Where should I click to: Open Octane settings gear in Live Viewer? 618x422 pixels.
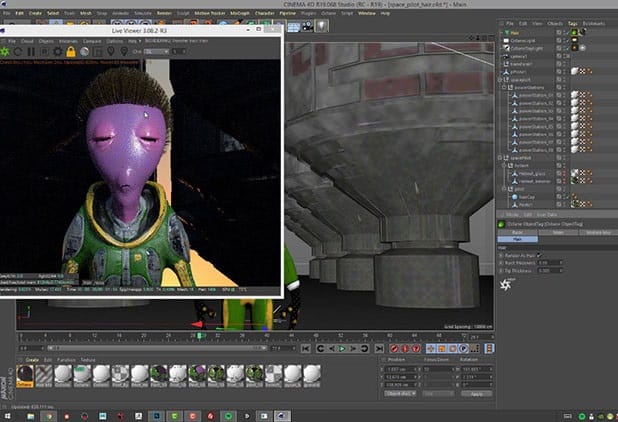click(x=58, y=51)
